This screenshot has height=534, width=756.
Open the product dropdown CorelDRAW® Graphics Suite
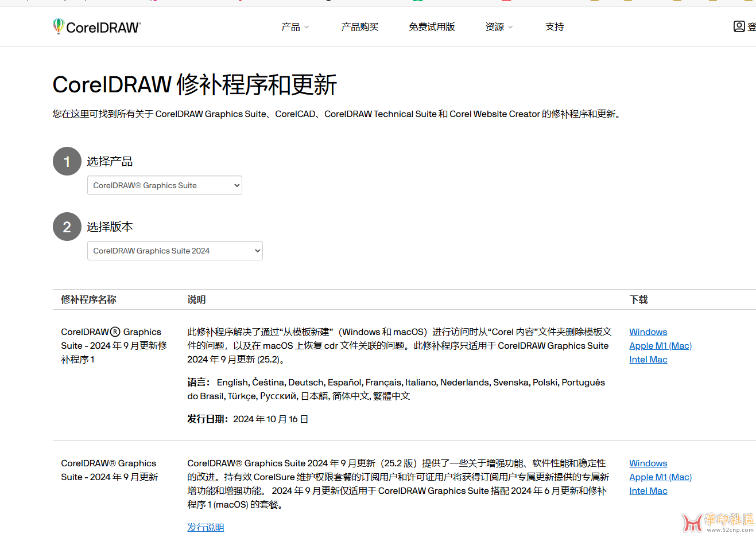(x=165, y=185)
